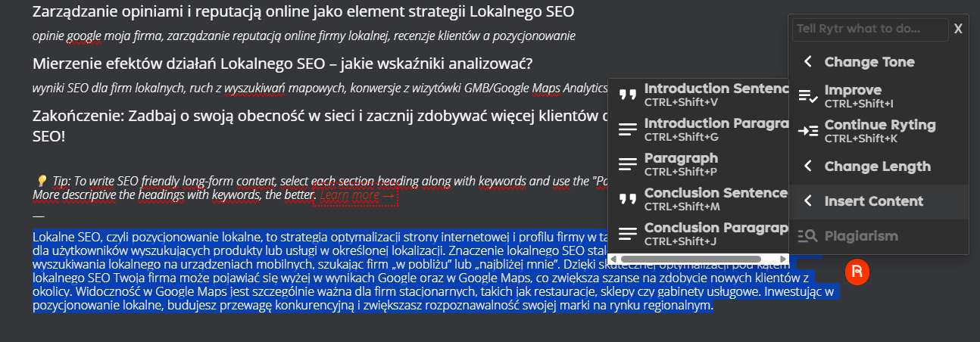Open the red Rytr floating button

(x=857, y=272)
